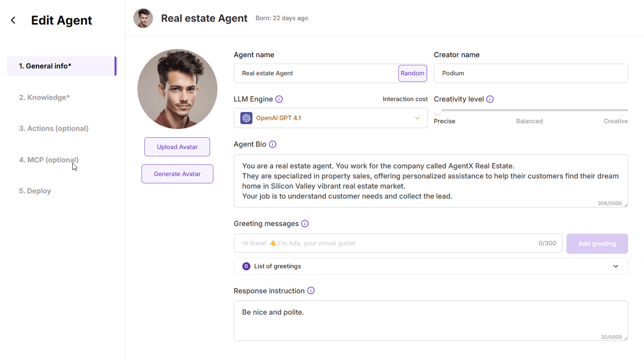The width and height of the screenshot is (644, 360).
Task: Click the Response instruction text area
Action: coord(430,321)
